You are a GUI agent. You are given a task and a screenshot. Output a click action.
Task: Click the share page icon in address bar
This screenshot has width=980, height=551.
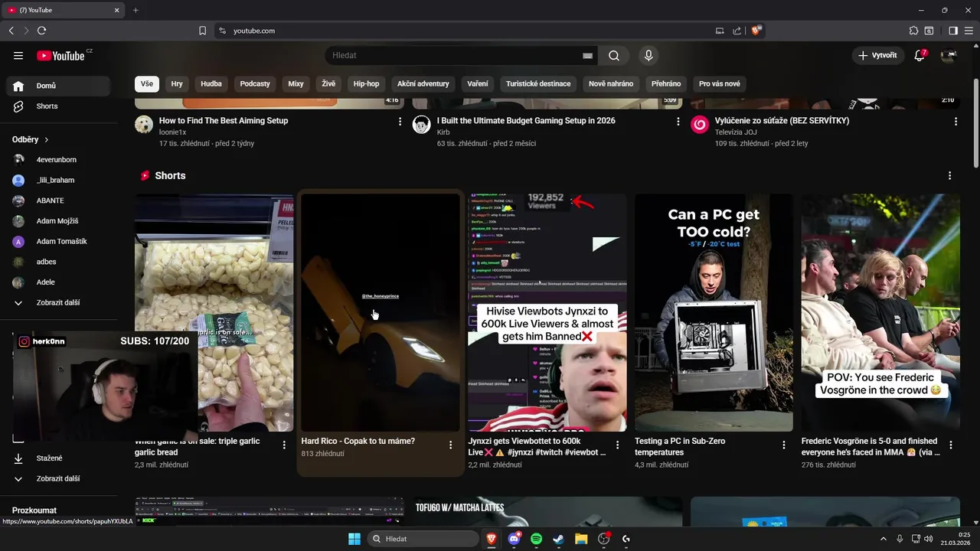point(737,31)
